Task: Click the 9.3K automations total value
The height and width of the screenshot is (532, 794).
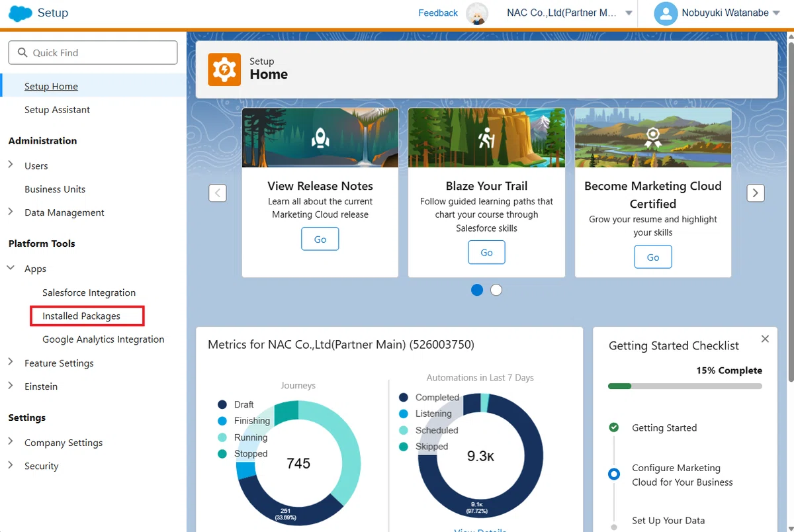Action: (481, 456)
